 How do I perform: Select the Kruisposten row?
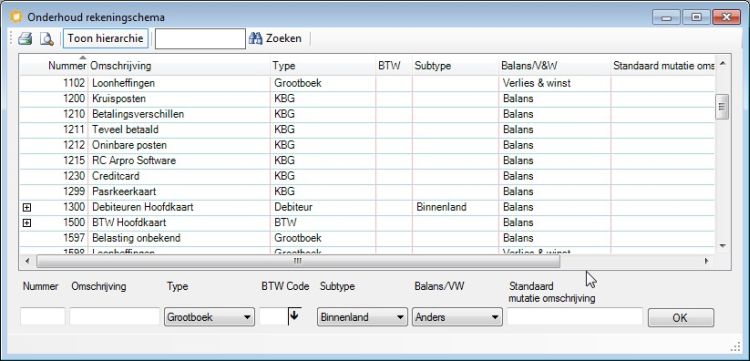tap(367, 99)
